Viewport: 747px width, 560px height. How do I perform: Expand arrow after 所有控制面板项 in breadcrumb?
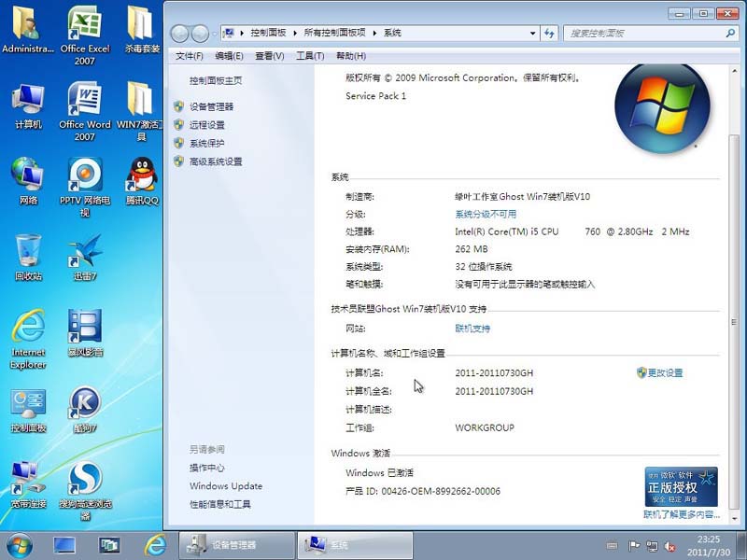tap(374, 33)
